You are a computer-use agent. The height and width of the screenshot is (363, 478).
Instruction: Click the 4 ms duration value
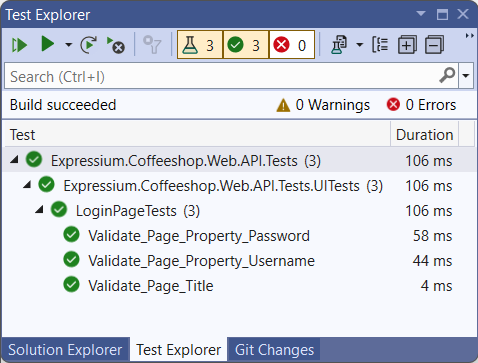[436, 286]
